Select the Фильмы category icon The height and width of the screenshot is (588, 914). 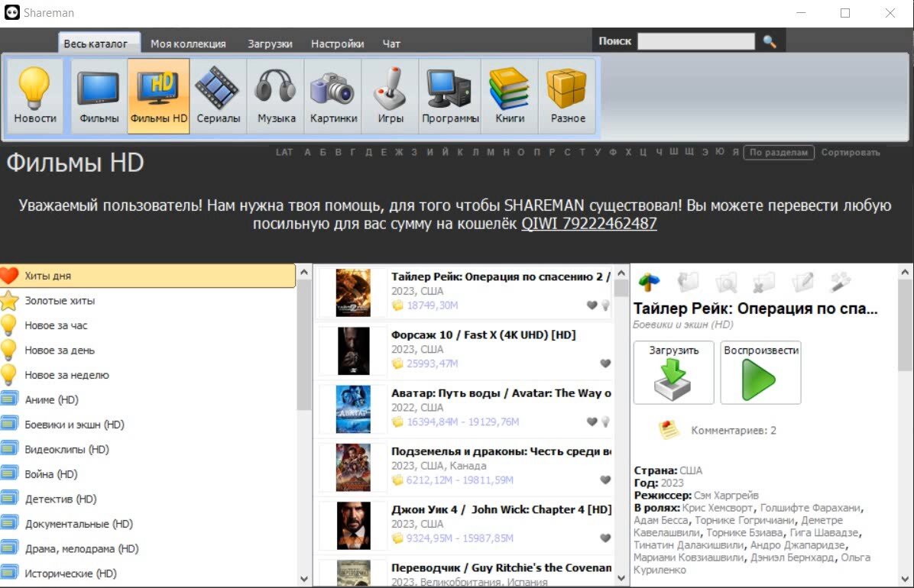[99, 97]
